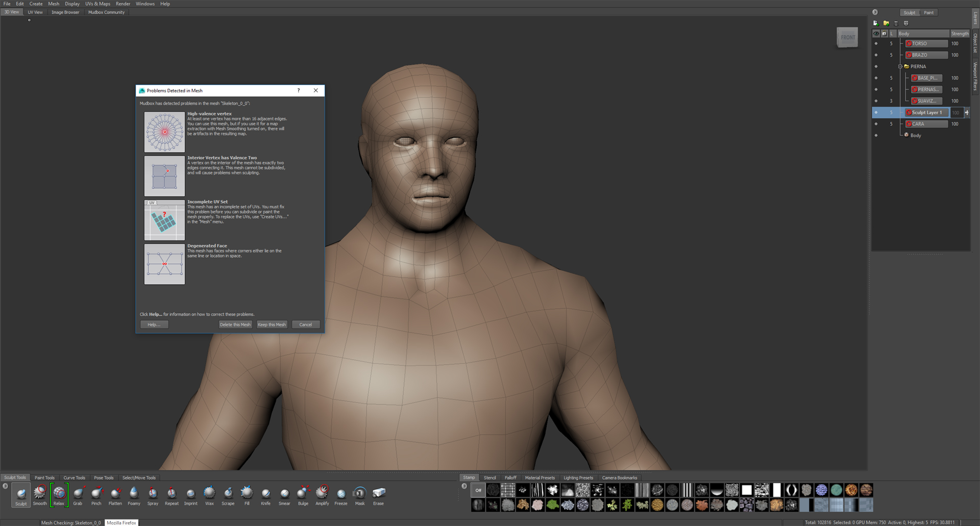Image resolution: width=980 pixels, height=526 pixels.
Task: Click Delete this Mesh button
Action: (235, 324)
